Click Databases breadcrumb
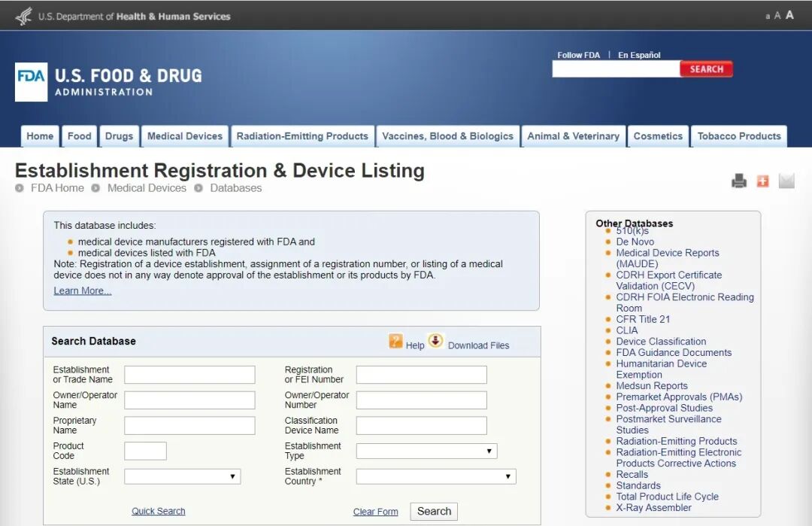The width and height of the screenshot is (812, 526). click(x=235, y=188)
